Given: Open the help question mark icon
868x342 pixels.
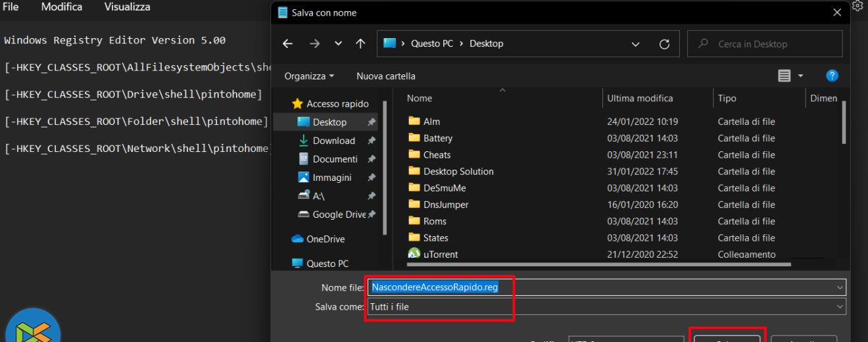Looking at the screenshot, I should 832,76.
